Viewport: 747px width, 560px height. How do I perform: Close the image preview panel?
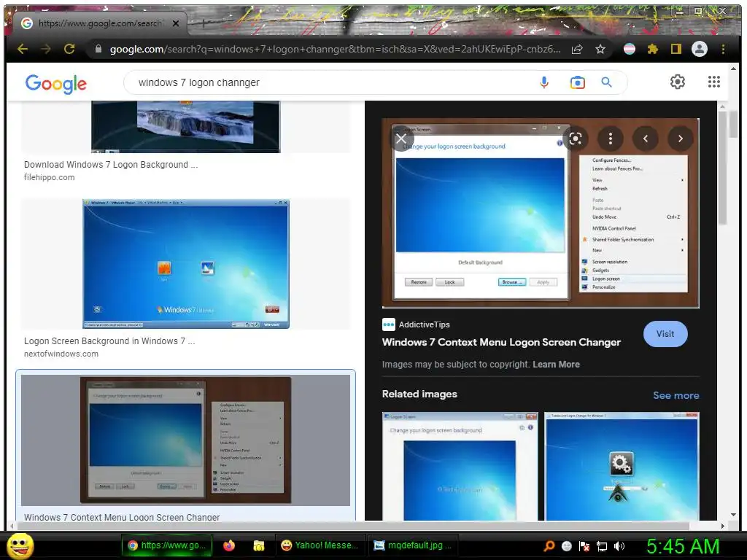pyautogui.click(x=401, y=139)
